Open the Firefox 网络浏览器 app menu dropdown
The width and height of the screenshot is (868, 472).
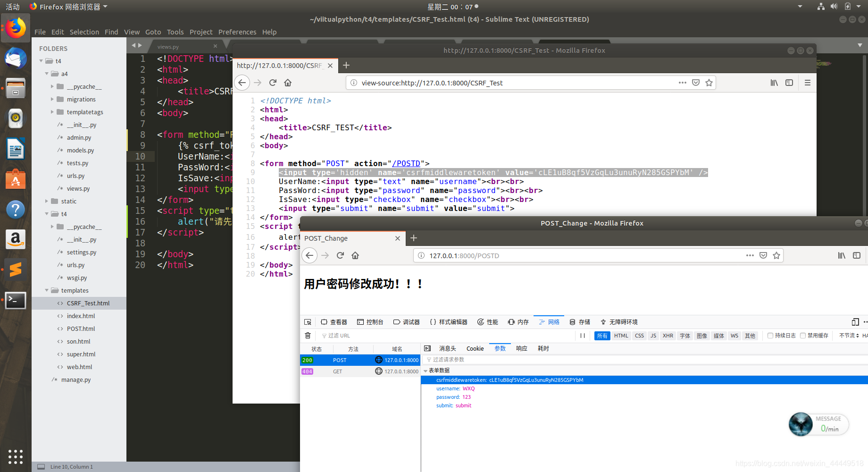(69, 7)
